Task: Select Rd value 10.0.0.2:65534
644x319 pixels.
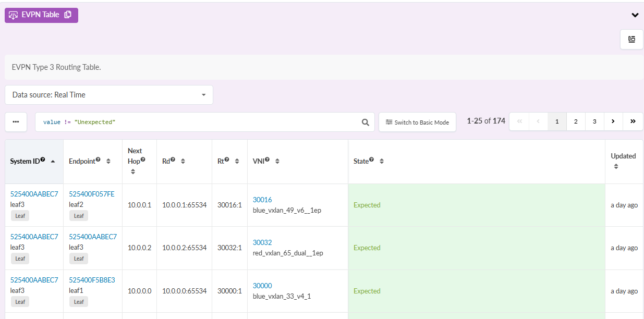Action: coord(185,248)
